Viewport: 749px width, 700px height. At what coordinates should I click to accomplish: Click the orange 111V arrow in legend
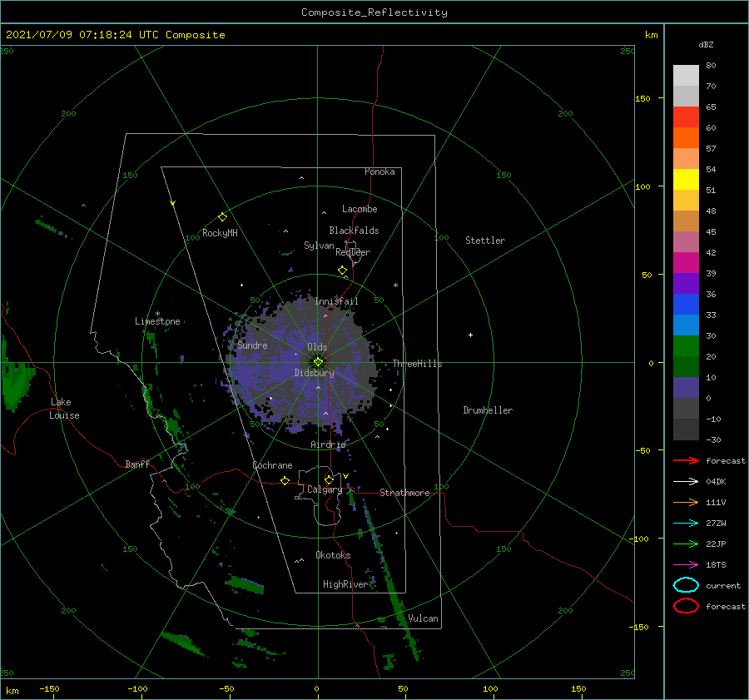coord(686,502)
